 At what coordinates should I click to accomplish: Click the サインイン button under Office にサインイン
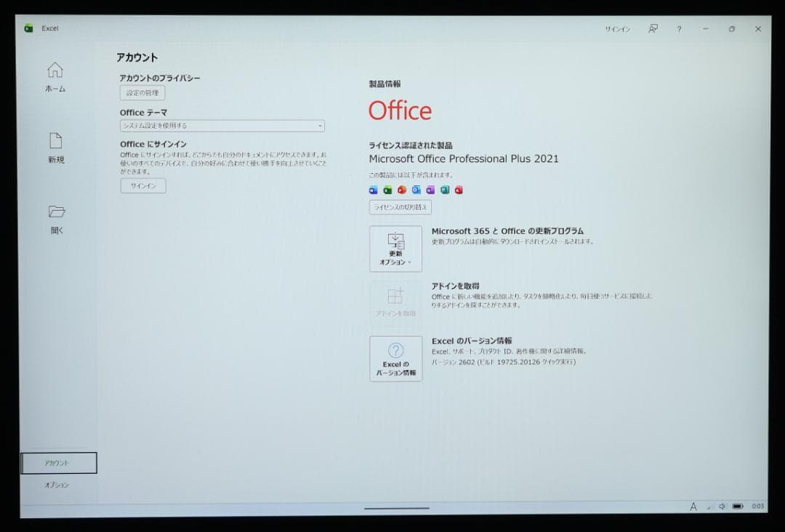pos(143,185)
